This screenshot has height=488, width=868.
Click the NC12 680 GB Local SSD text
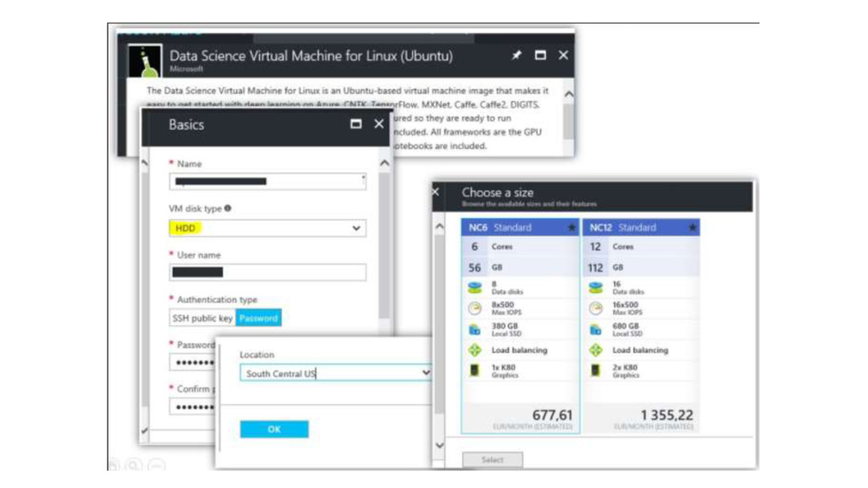coord(627,330)
